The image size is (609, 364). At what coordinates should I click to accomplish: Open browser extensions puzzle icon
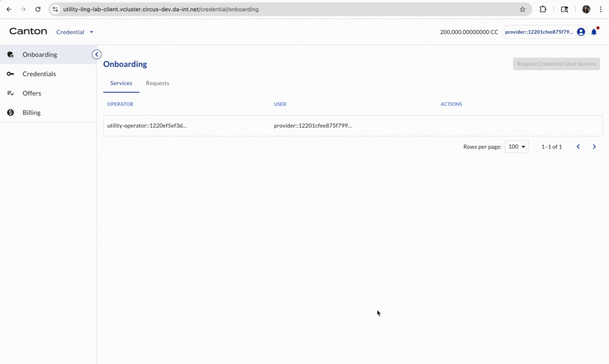tap(543, 9)
